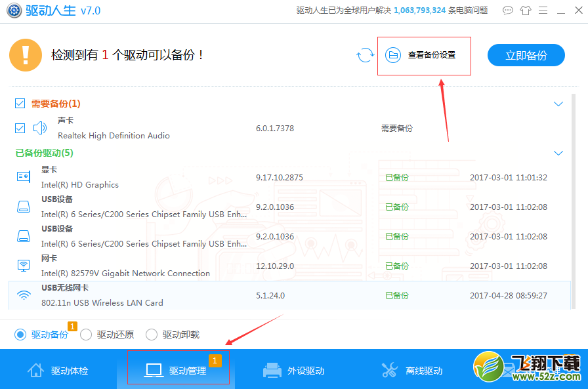Click the 已备份 status of 显卡
The width and height of the screenshot is (588, 389).
pos(397,177)
